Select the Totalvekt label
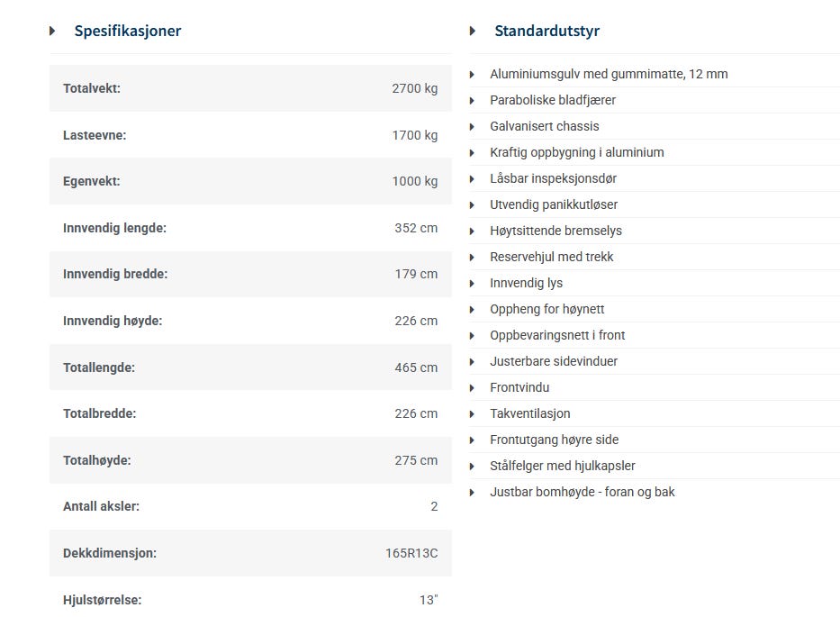Viewport: 840px width, 617px height. [x=92, y=88]
